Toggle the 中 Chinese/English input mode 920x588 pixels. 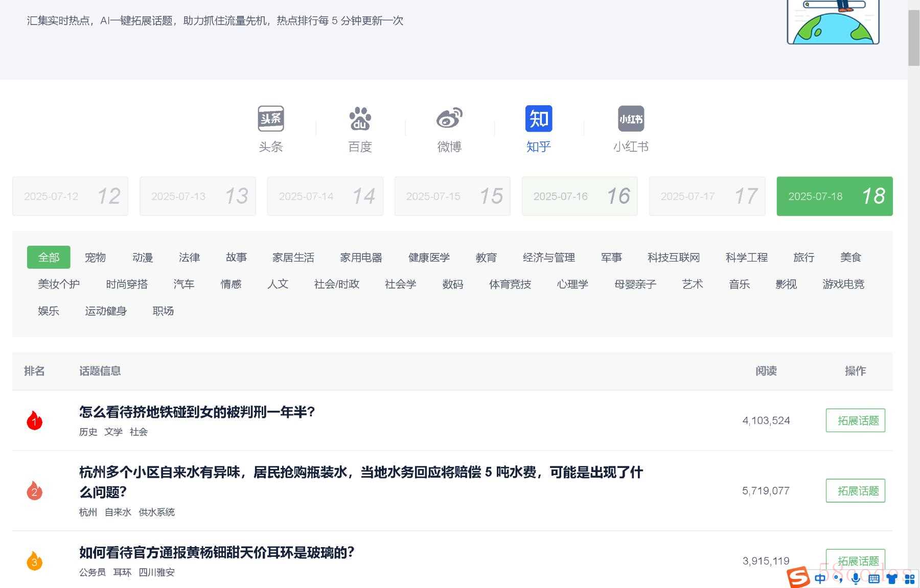click(x=820, y=578)
